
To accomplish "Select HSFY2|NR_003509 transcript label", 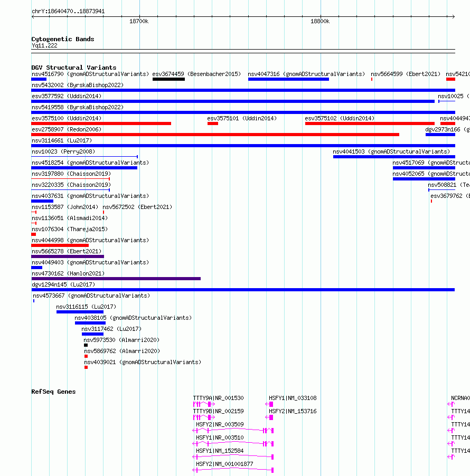I will tap(220, 424).
